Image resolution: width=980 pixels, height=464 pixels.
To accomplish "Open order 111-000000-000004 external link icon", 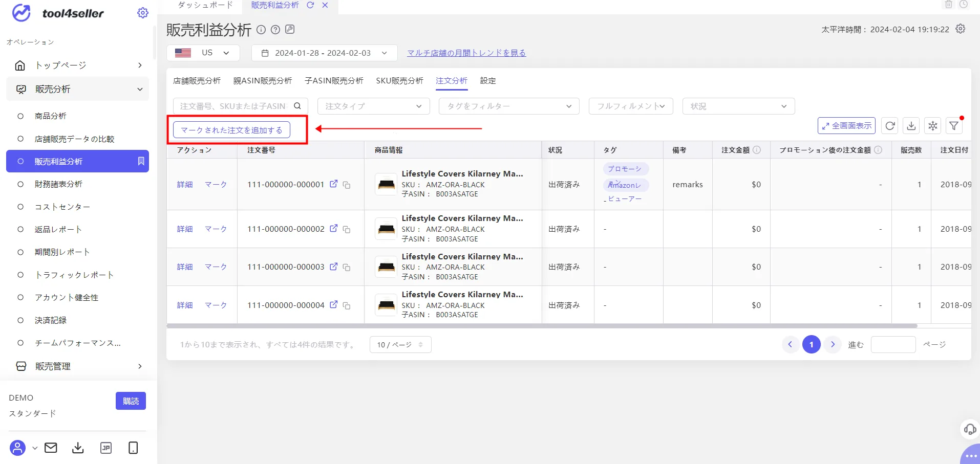I will click(334, 304).
